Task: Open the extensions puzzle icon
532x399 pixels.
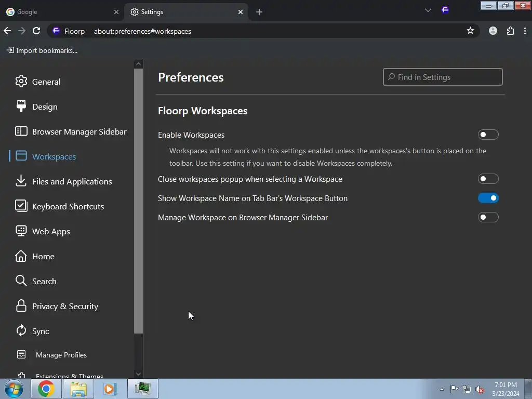Action: pyautogui.click(x=510, y=31)
